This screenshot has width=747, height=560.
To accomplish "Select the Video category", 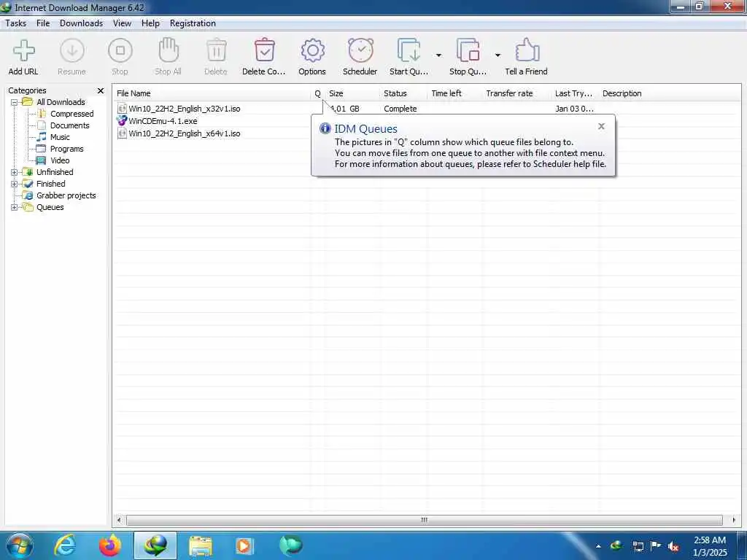I will tap(60, 160).
